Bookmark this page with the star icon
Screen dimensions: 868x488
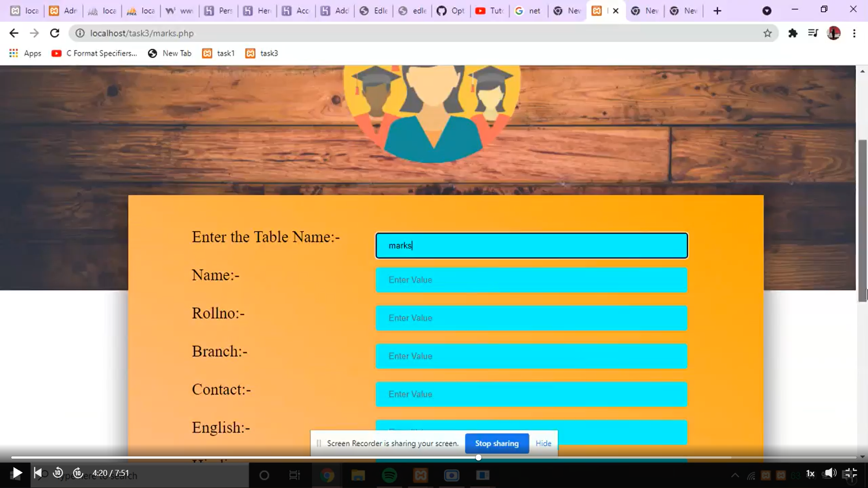coord(767,33)
